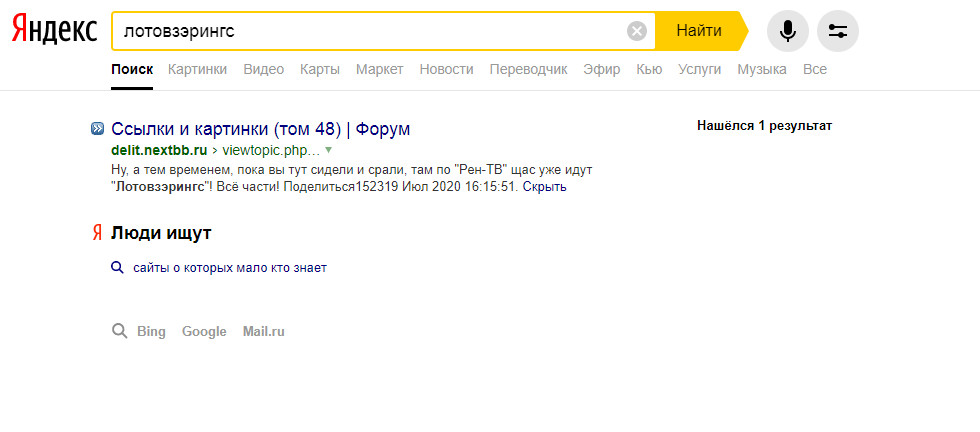Open the viewtopic.php path link
This screenshot has height=432, width=980.
(x=271, y=151)
